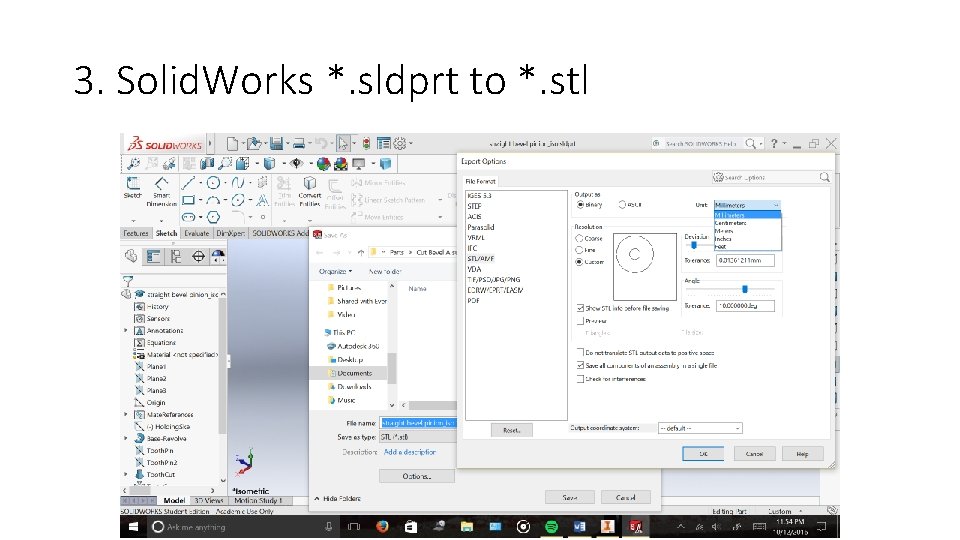960x540 pixels.
Task: Select the Polygon sketch tool
Action: click(213, 217)
